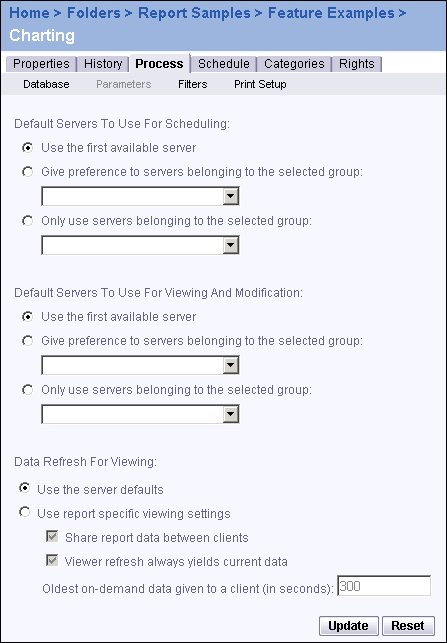Toggle 'Share report data between clients' checkbox
447x643 pixels.
[x=52, y=536]
